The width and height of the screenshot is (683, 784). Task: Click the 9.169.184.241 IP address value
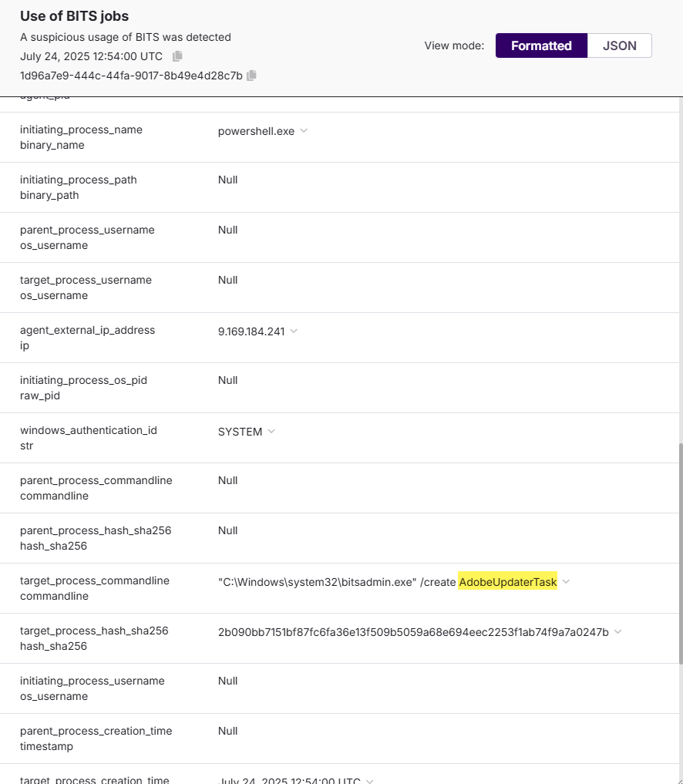click(251, 331)
